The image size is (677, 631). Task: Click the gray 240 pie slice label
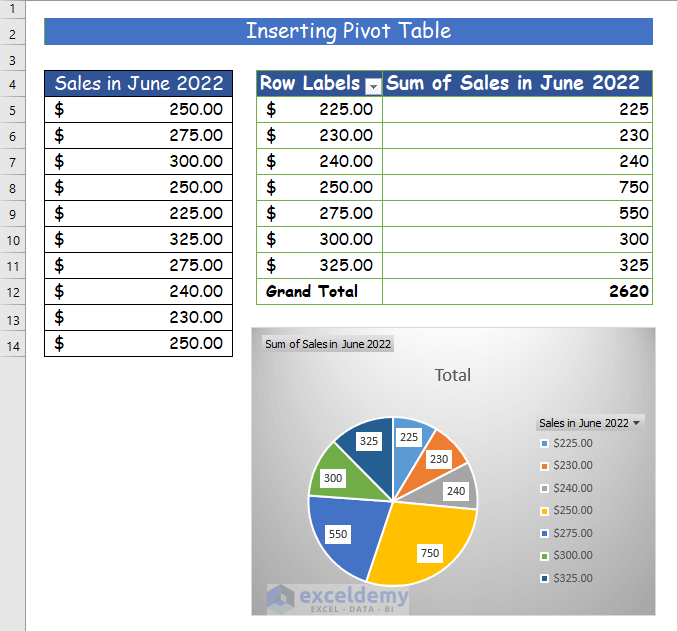(x=456, y=491)
